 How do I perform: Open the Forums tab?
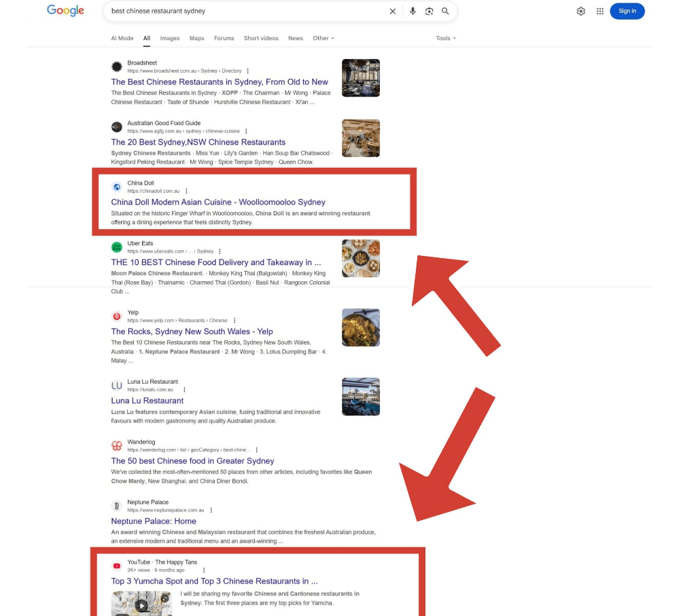(224, 38)
